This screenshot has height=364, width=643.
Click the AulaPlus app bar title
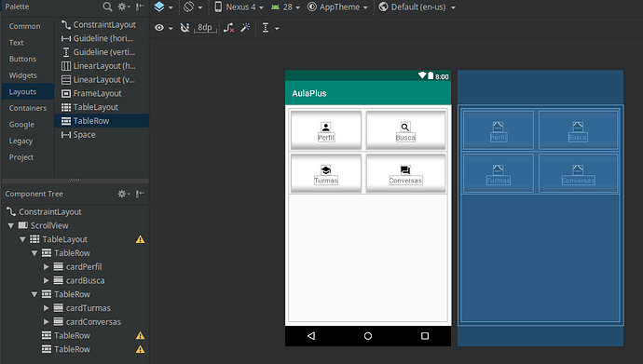point(309,93)
